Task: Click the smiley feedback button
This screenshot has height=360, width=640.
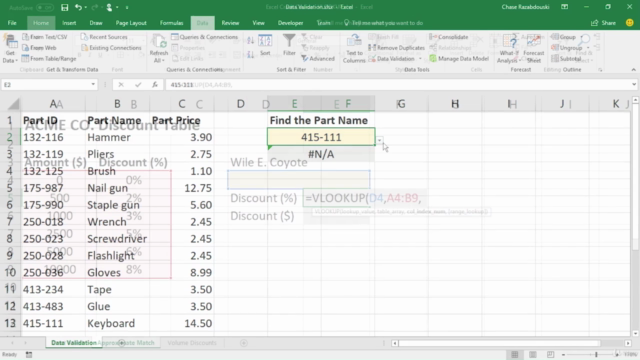Action: point(629,23)
